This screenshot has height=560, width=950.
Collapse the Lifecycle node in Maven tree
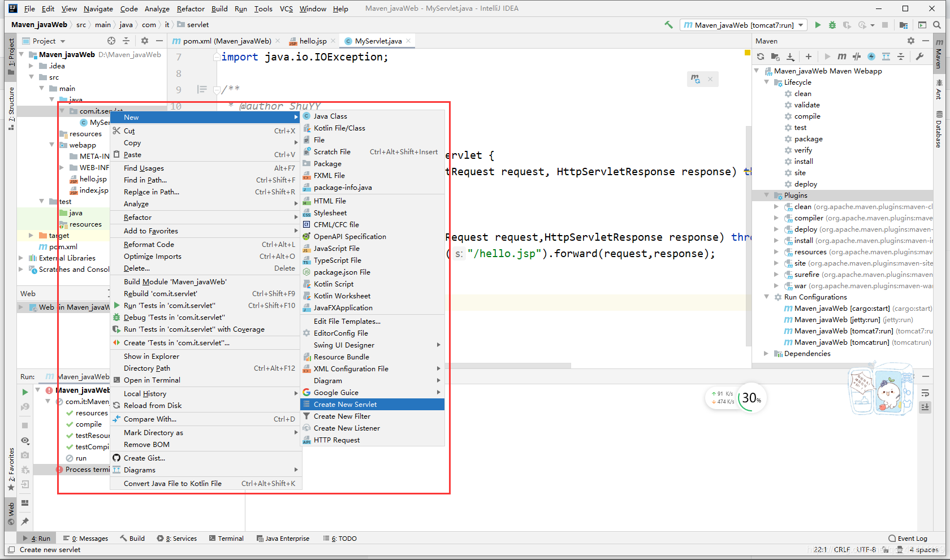(x=767, y=83)
